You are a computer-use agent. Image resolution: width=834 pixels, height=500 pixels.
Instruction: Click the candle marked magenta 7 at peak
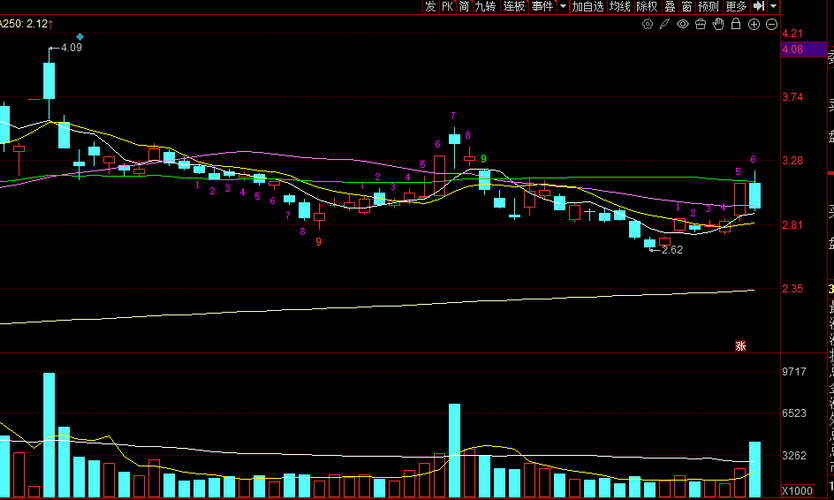[454, 139]
